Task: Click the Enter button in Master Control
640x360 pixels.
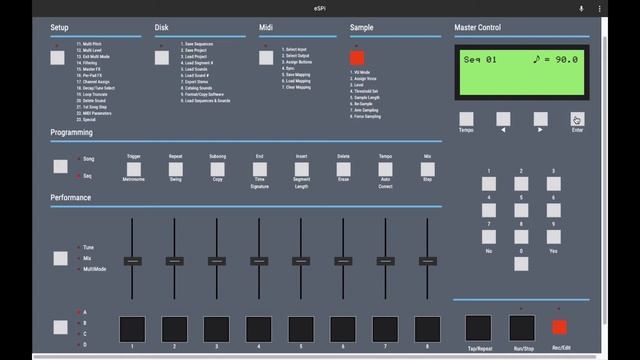Action: tap(577, 119)
